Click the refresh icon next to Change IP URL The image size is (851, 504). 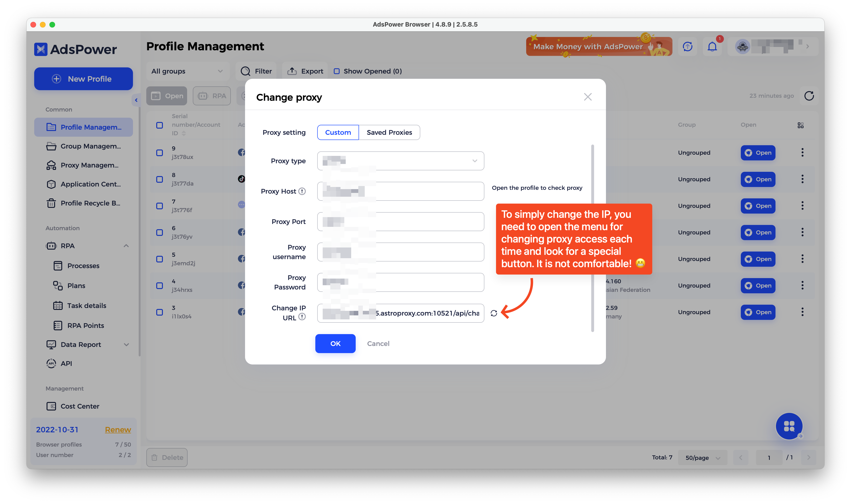(494, 313)
